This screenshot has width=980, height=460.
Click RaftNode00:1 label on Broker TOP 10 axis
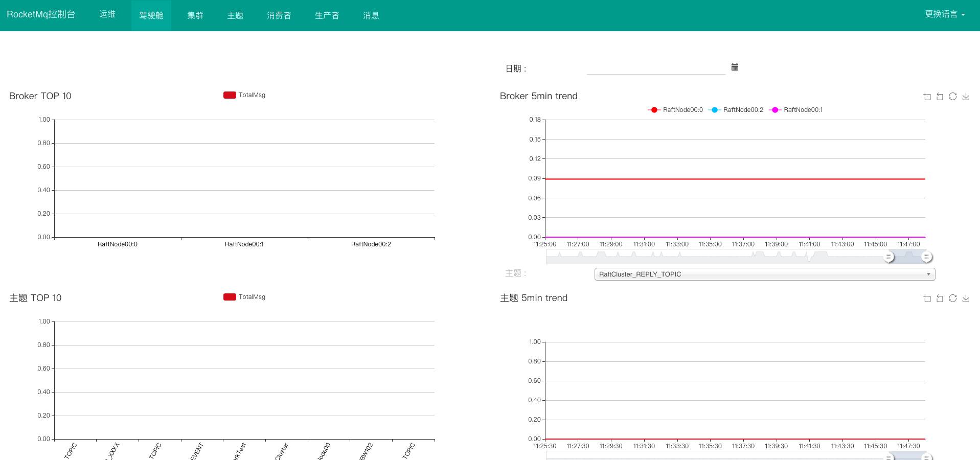(x=244, y=244)
